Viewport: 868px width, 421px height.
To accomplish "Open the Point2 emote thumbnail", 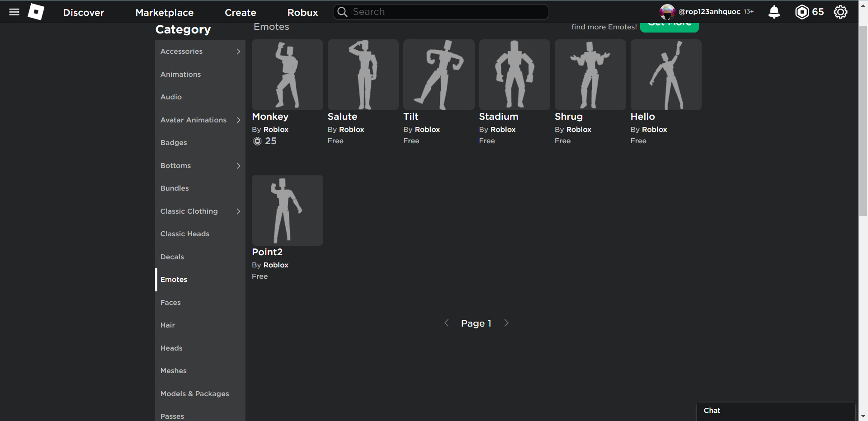I will (x=288, y=210).
